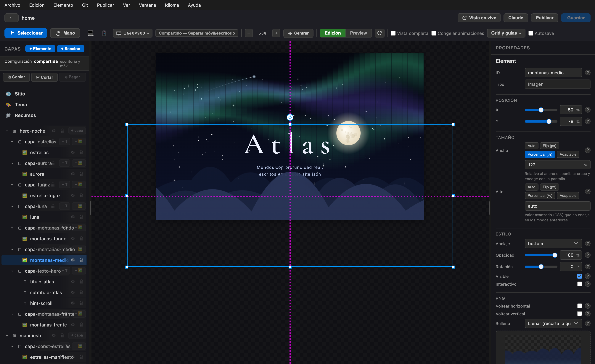Toggle visibility of montanas-medio layer
The width and height of the screenshot is (595, 364).
click(x=73, y=260)
